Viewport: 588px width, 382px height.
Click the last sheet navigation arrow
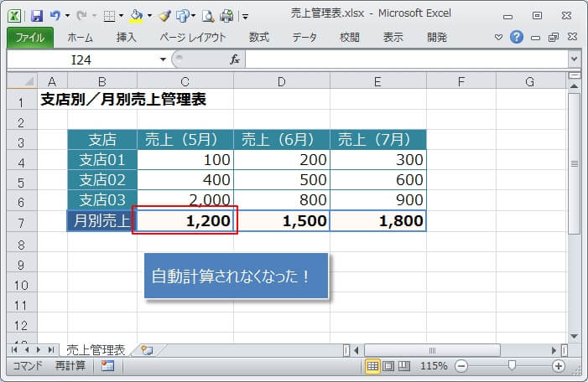50,350
